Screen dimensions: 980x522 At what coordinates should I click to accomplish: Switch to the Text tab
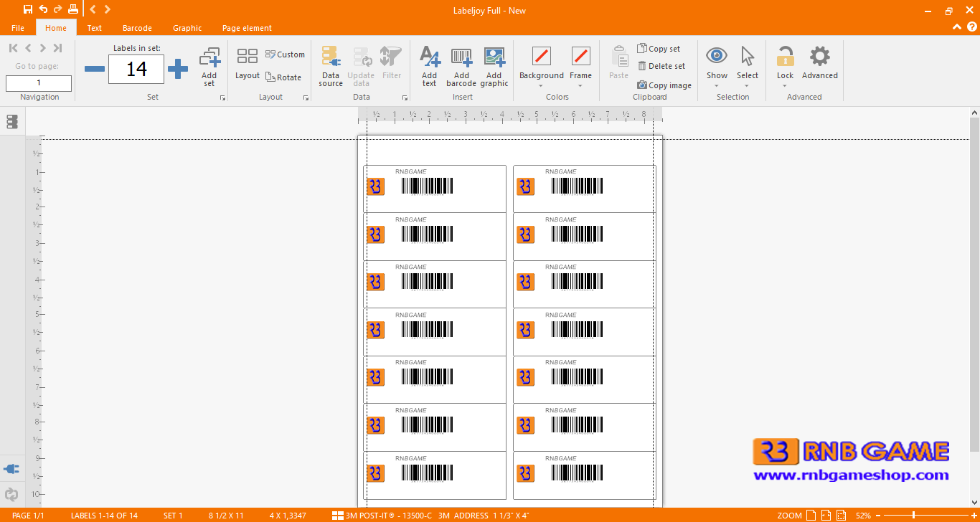pos(95,28)
